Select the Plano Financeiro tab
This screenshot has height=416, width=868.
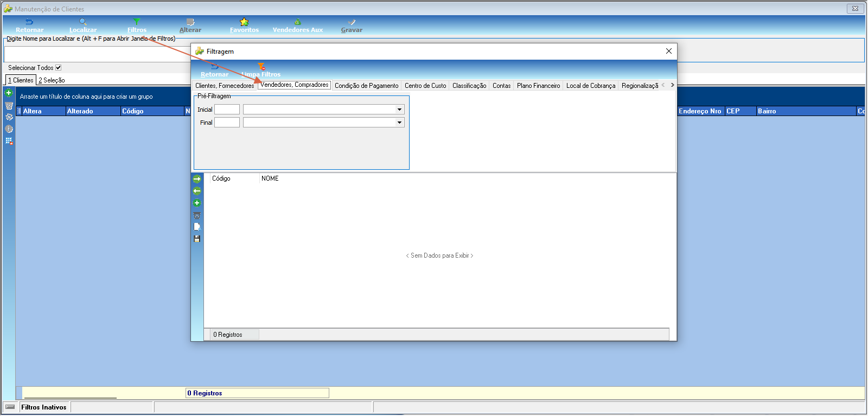point(538,86)
